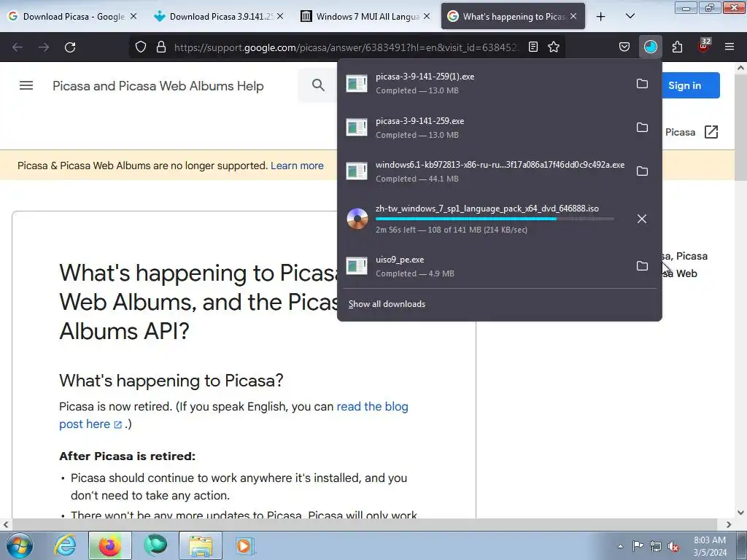Click the site security padlock icon
747x560 pixels.
pos(161,47)
